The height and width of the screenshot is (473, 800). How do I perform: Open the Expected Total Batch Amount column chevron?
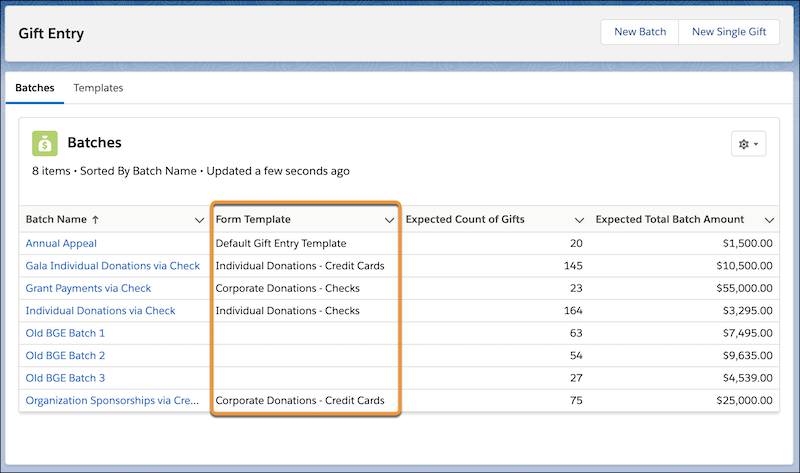(x=769, y=220)
